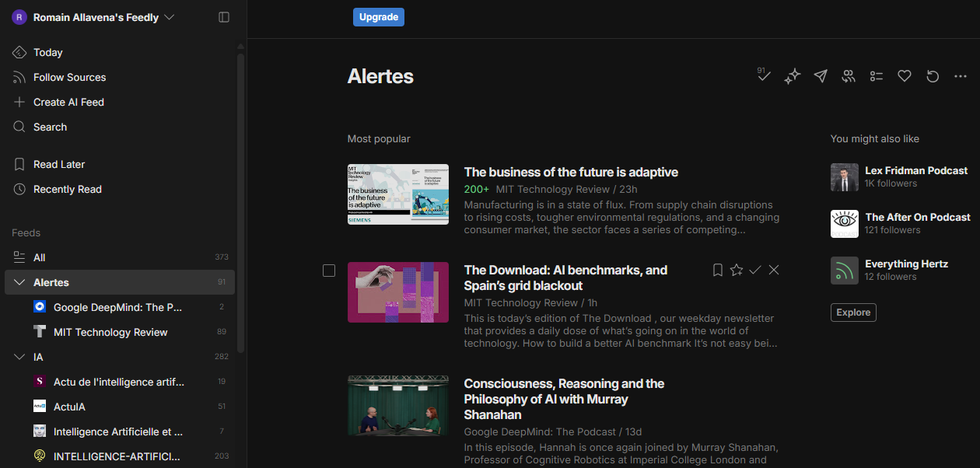
Task: Collapse the Alertes feed group
Action: pyautogui.click(x=19, y=281)
